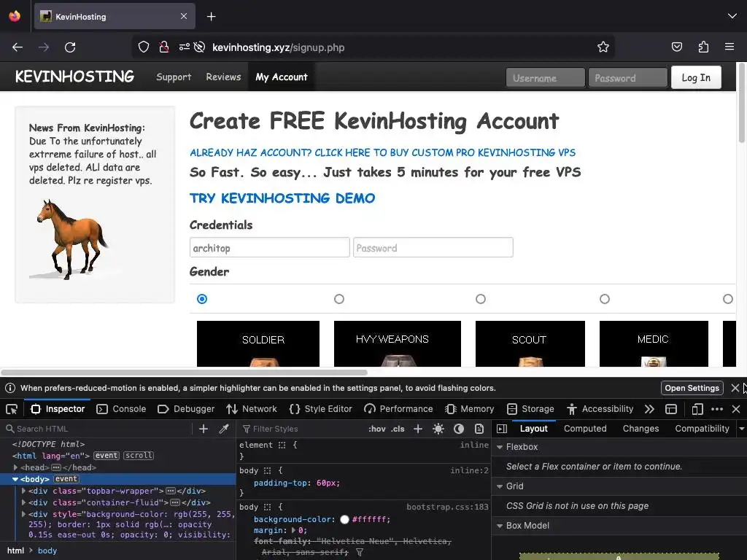Select the SOLDIER gender radio button
This screenshot has width=747, height=560.
[202, 298]
